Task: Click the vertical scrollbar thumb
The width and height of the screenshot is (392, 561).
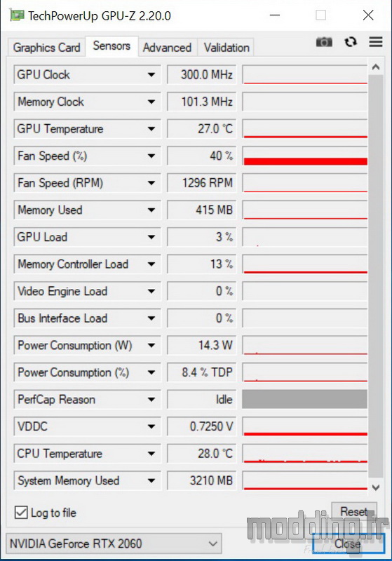Action: (376, 276)
